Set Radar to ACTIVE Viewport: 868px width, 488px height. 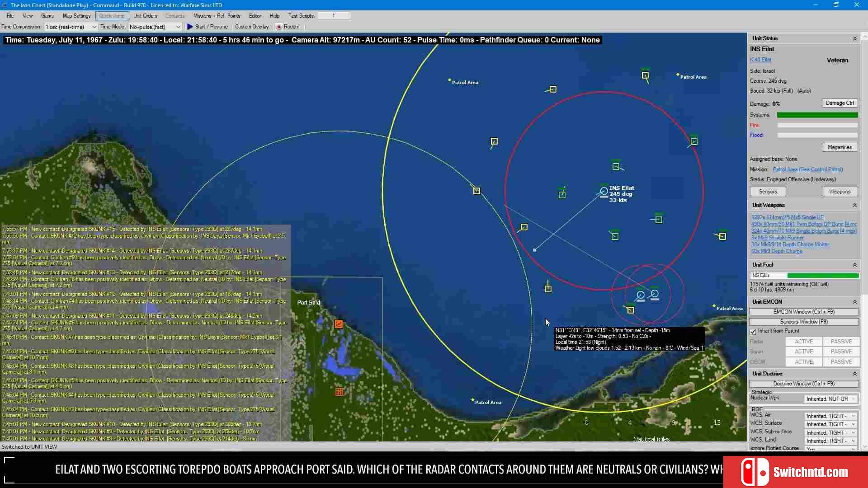(804, 342)
